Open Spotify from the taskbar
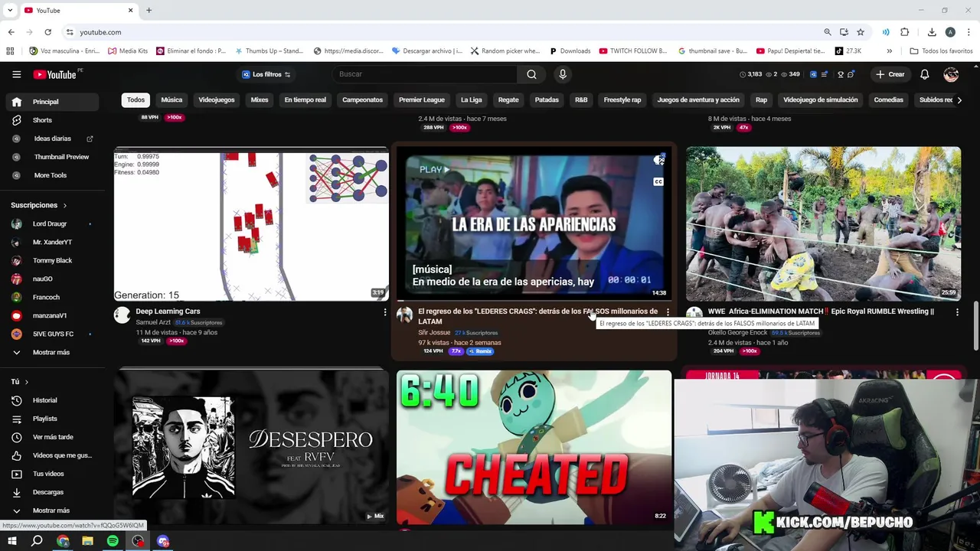 pos(113,541)
